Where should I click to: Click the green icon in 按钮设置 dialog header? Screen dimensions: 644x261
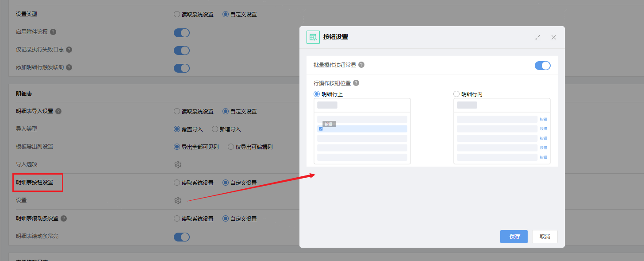click(x=313, y=37)
